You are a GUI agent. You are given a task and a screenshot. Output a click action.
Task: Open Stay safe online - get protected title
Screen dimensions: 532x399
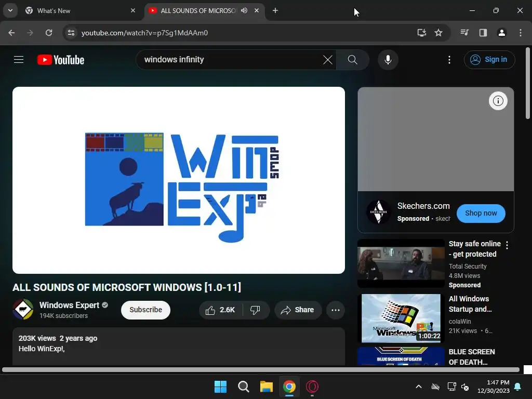[x=474, y=249]
